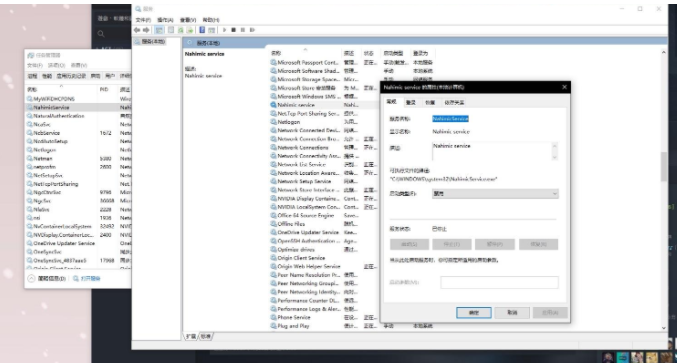This screenshot has height=363, width=677.
Task: Click the blue Help icon in toolbar
Action: [x=202, y=30]
